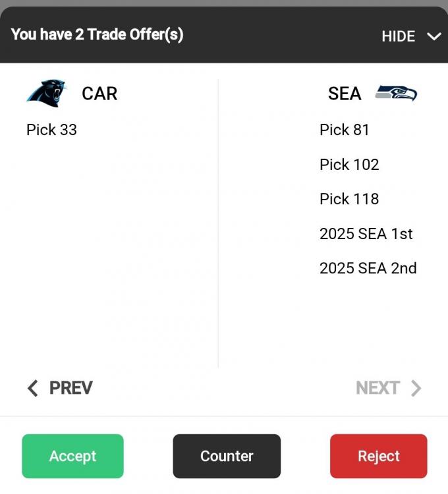Go to previous offer arrow
Viewport: 448px width, 494px height.
pyautogui.click(x=33, y=388)
